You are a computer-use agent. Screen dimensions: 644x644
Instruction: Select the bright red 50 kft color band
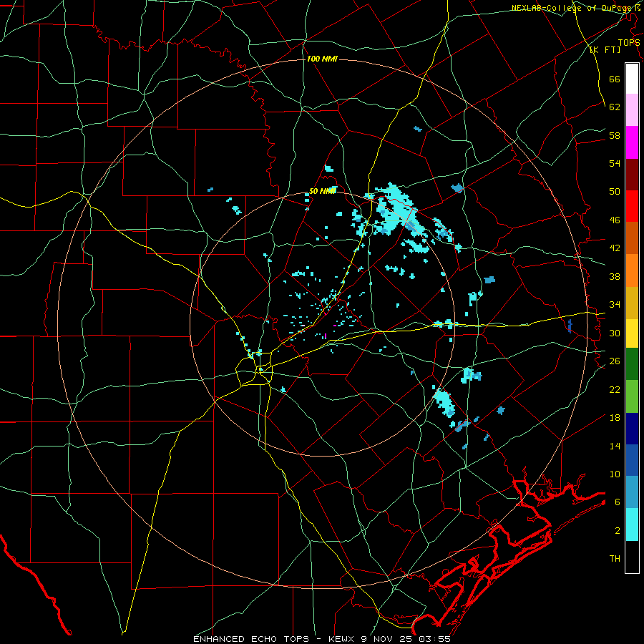click(632, 206)
